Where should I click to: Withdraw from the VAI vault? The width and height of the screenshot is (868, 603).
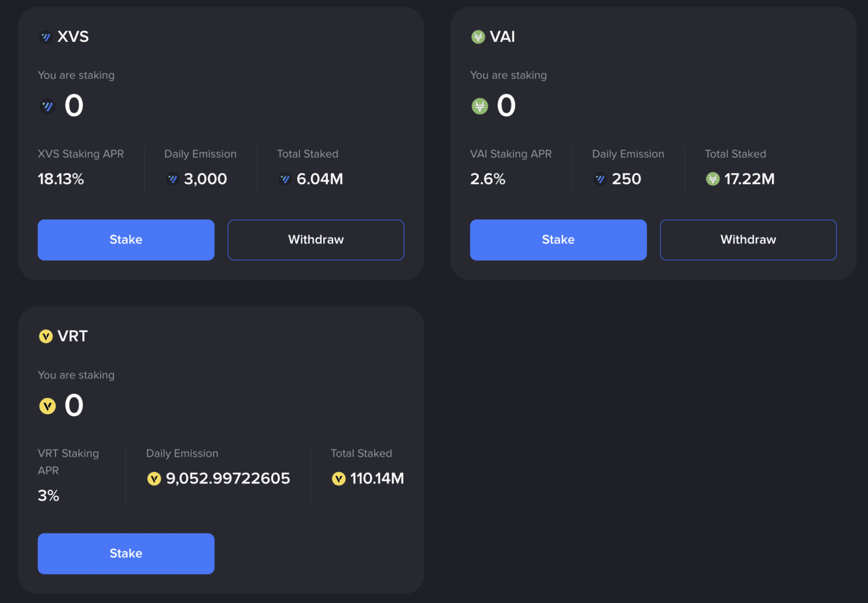click(748, 240)
